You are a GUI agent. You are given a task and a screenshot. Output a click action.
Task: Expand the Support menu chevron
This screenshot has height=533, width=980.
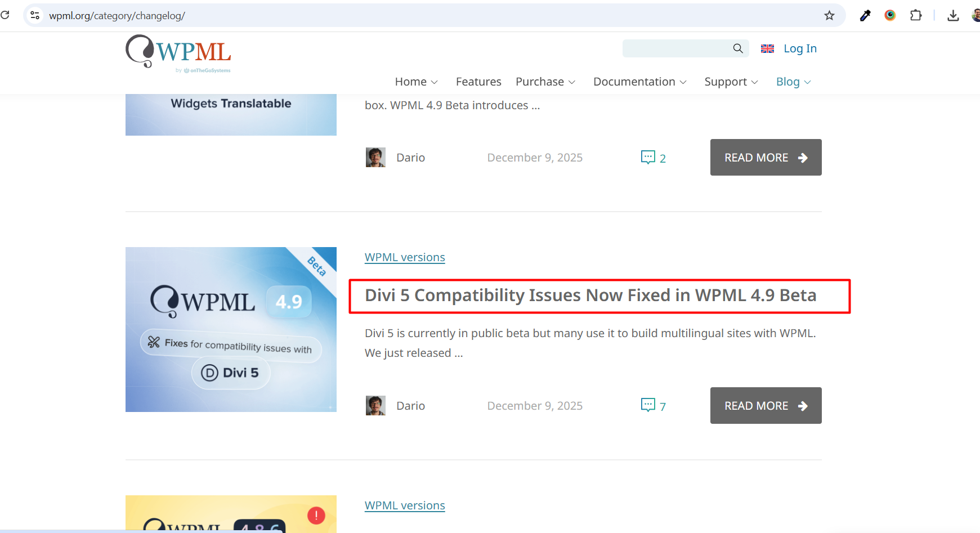[x=755, y=82]
